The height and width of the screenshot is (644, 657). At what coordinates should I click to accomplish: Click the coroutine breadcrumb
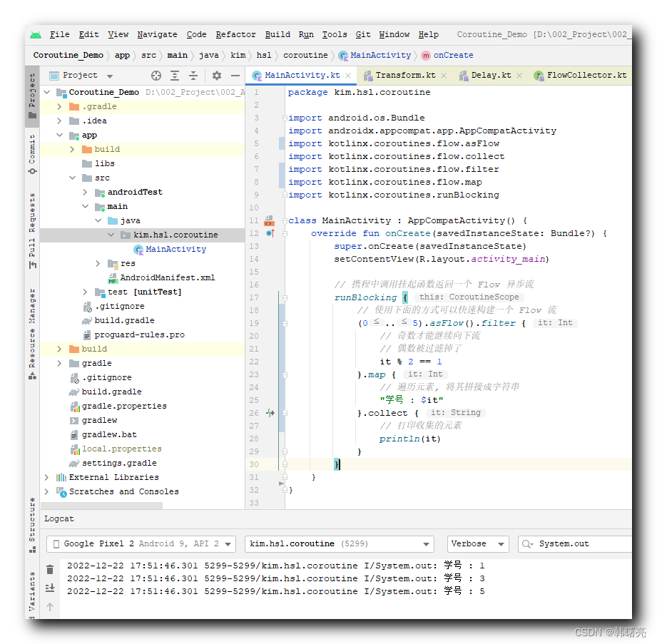click(x=305, y=56)
